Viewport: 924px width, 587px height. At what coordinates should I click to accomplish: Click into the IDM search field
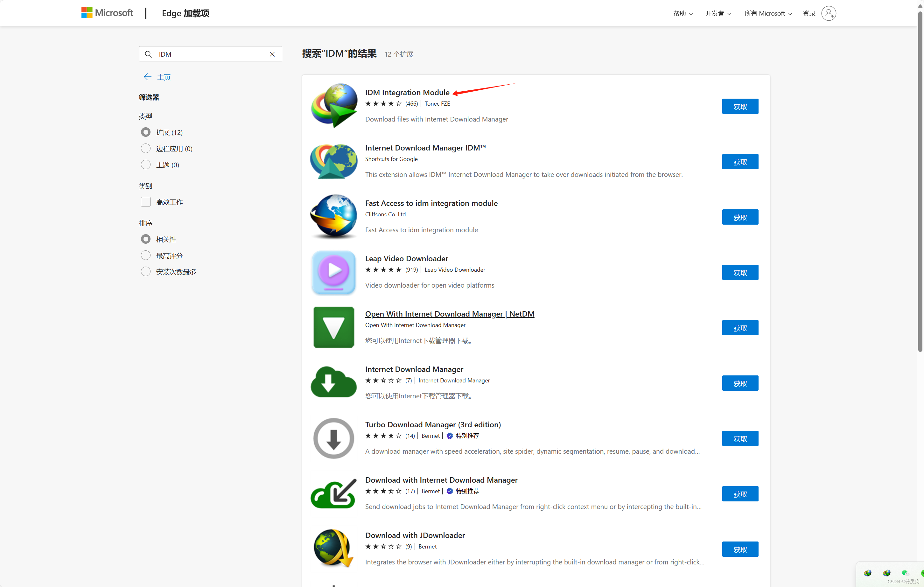click(210, 54)
